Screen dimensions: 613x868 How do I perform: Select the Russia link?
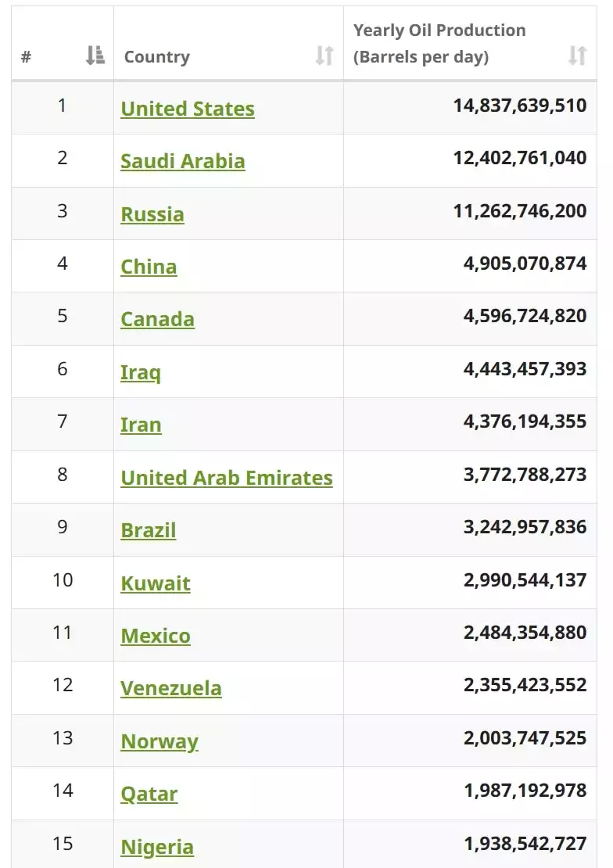click(x=152, y=213)
